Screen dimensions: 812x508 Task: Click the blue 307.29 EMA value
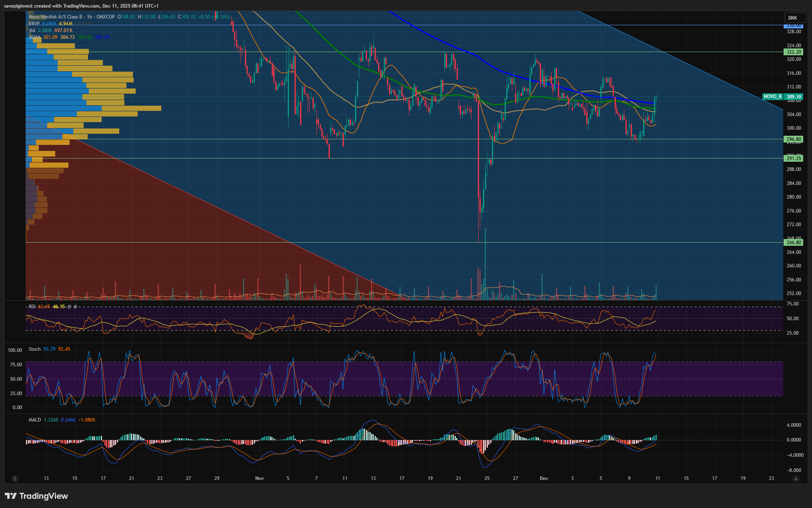102,37
